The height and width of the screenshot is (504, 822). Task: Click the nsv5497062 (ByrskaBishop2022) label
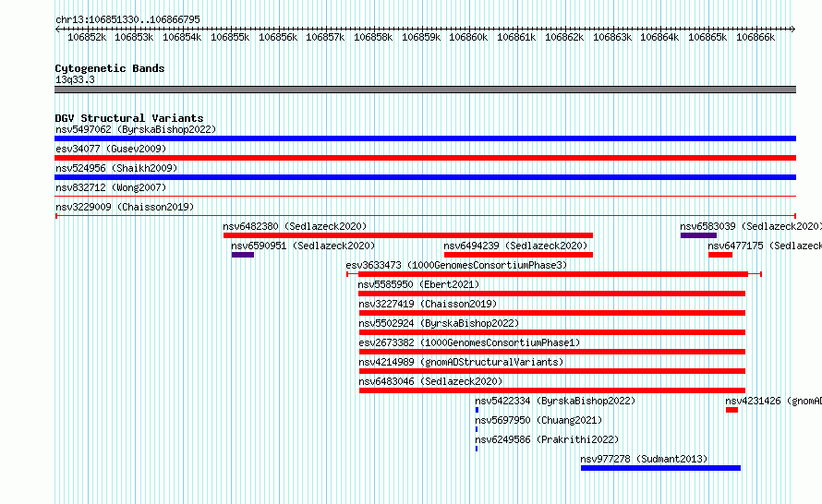pyautogui.click(x=136, y=129)
